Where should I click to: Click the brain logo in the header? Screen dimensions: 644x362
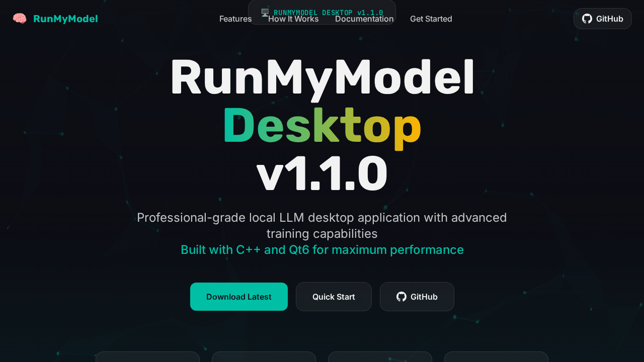tap(20, 18)
